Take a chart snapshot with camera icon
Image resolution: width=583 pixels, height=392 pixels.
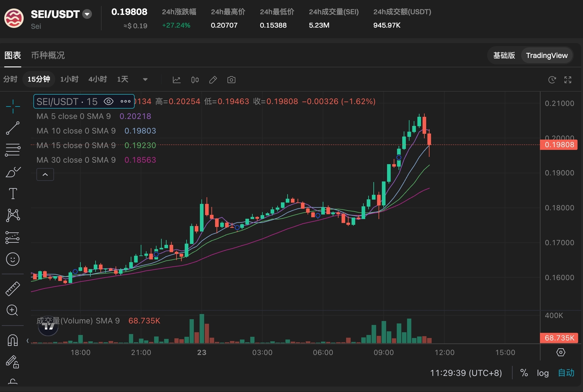pos(231,80)
